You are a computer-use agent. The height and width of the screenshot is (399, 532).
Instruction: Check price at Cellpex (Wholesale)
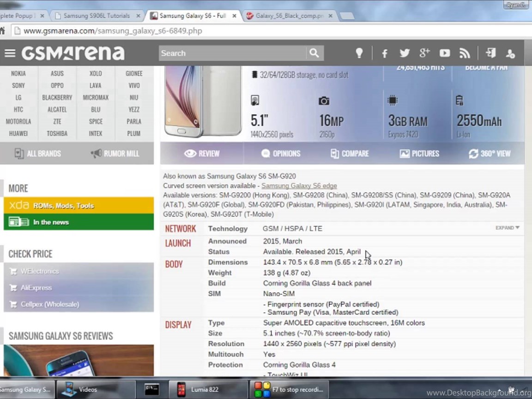click(50, 304)
